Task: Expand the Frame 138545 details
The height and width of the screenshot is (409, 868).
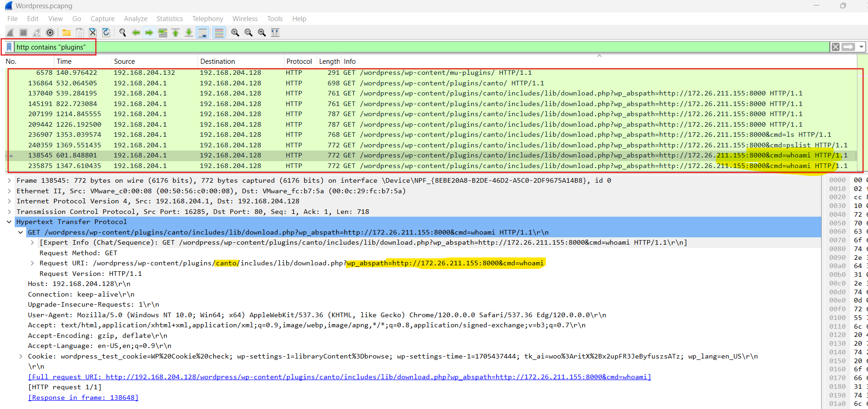Action: [9, 181]
